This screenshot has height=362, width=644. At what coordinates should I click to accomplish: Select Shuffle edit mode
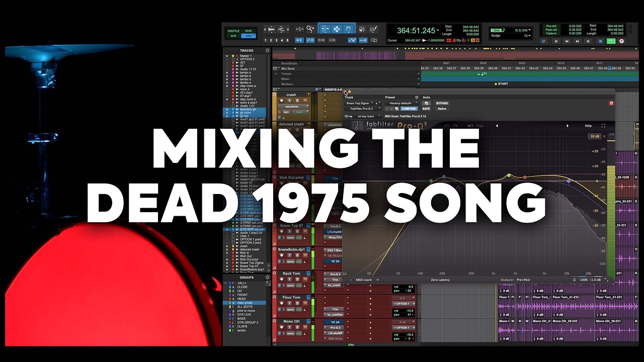[233, 31]
